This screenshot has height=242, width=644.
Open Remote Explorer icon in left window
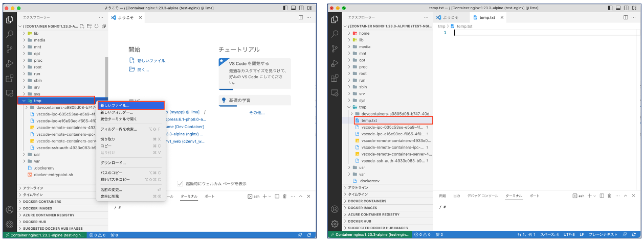coord(9,93)
